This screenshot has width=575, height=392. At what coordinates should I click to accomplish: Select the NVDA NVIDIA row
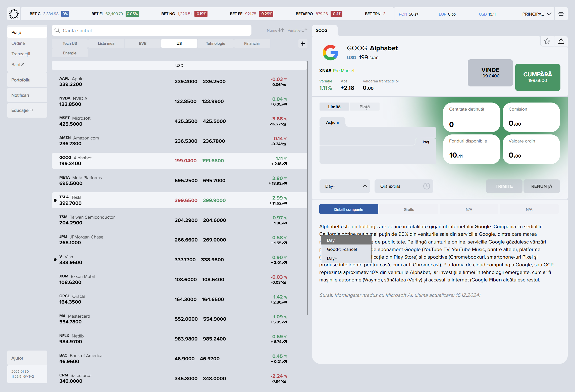pyautogui.click(x=179, y=101)
